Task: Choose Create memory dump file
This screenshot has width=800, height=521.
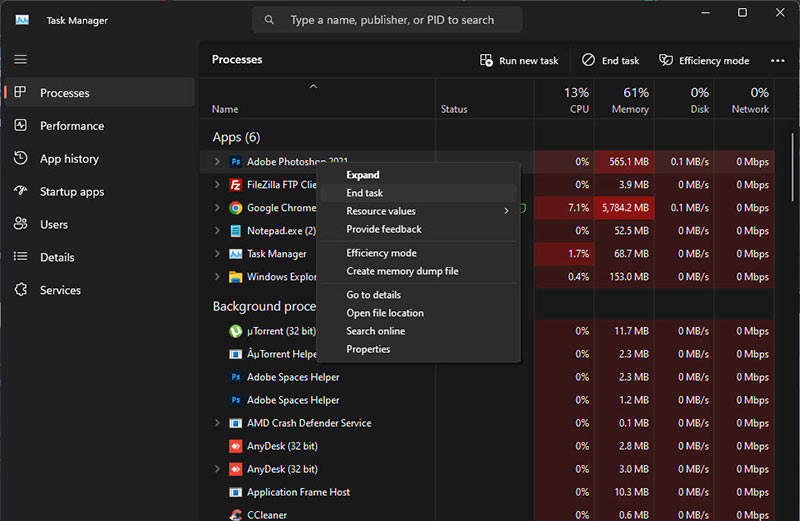Action: click(x=418, y=271)
